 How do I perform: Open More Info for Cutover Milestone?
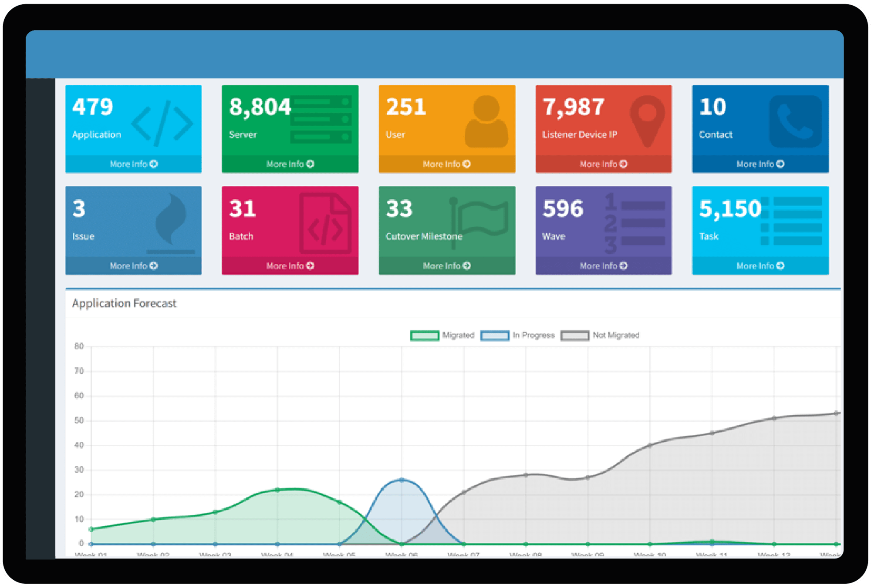[447, 266]
